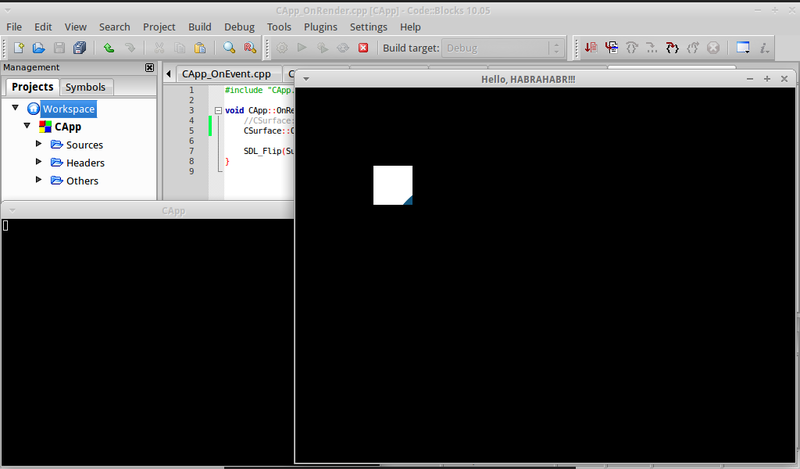The width and height of the screenshot is (800, 469).
Task: Select the Sources folder label
Action: coord(84,145)
